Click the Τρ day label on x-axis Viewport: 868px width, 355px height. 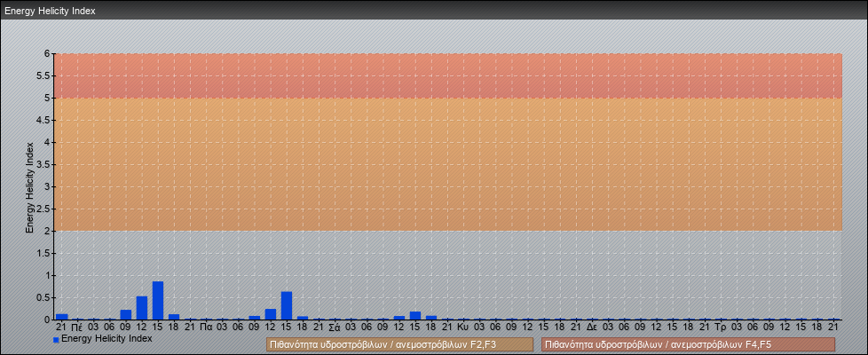[x=721, y=327]
